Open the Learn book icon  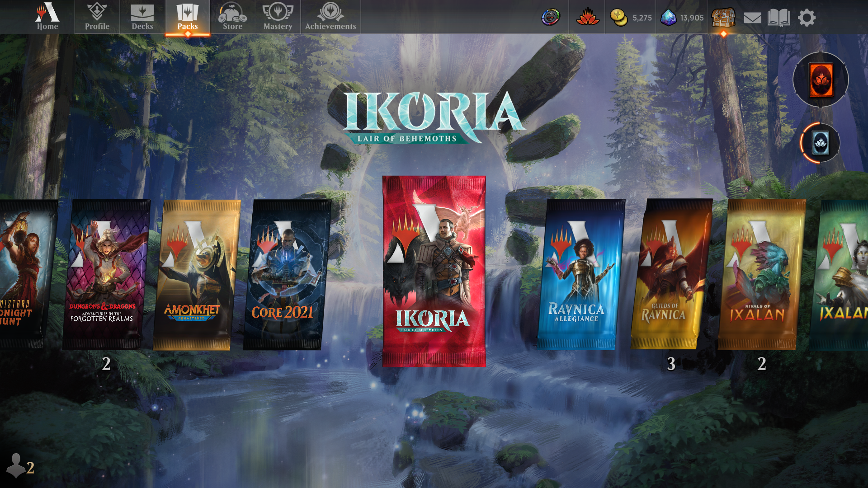(x=778, y=18)
